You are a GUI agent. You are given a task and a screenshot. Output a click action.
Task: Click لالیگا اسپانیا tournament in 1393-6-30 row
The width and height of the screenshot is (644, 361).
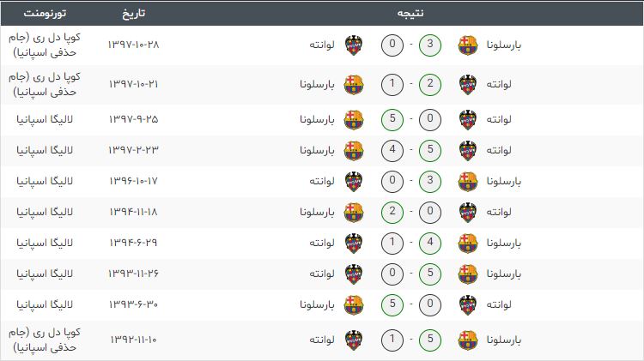pos(45,304)
